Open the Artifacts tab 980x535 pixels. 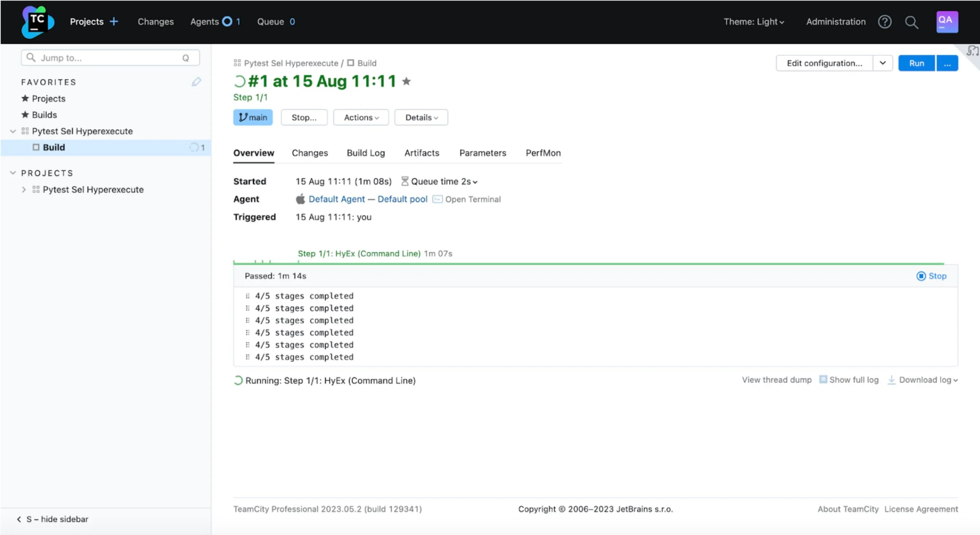(422, 153)
